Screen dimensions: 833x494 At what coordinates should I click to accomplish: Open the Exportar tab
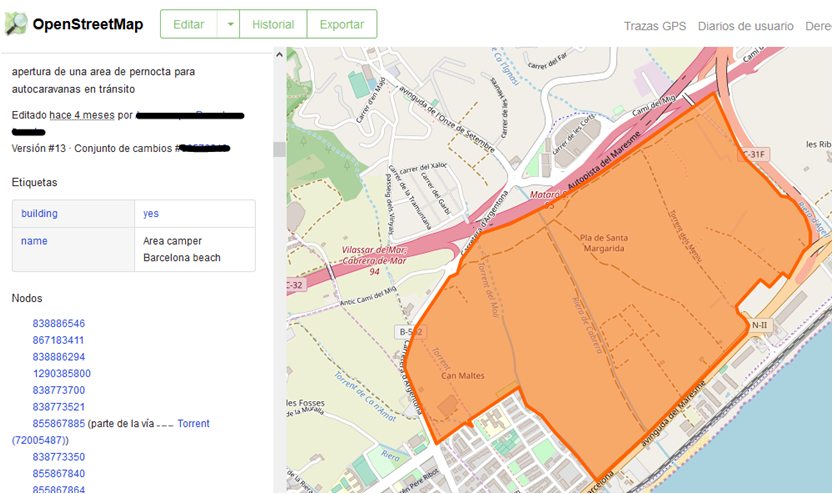tap(342, 24)
